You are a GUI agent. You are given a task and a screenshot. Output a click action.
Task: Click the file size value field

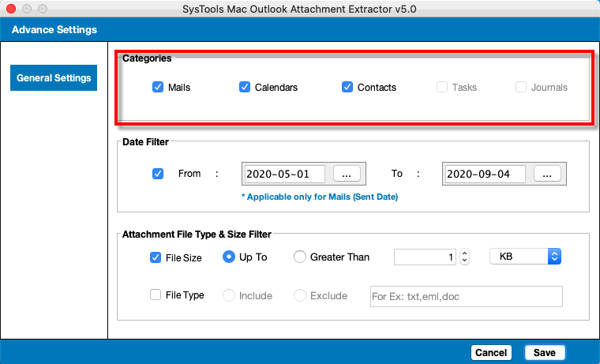coord(425,257)
